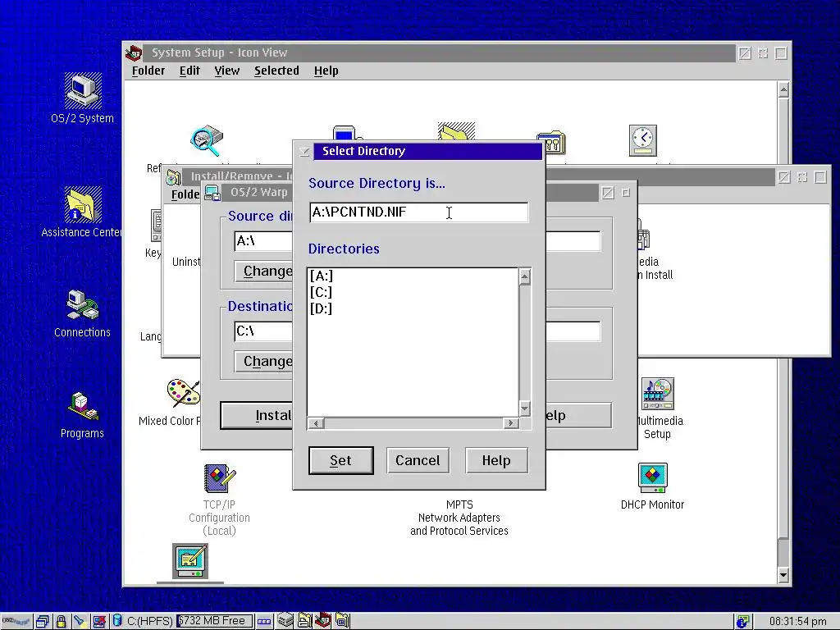This screenshot has width=840, height=630.
Task: Click the C:\ destination field in OS/2 Warp window
Action: [263, 331]
